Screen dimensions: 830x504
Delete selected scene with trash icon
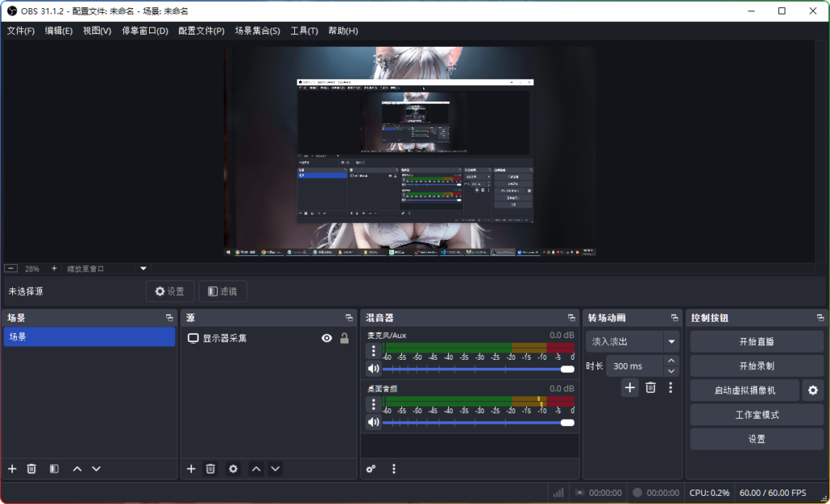point(32,468)
